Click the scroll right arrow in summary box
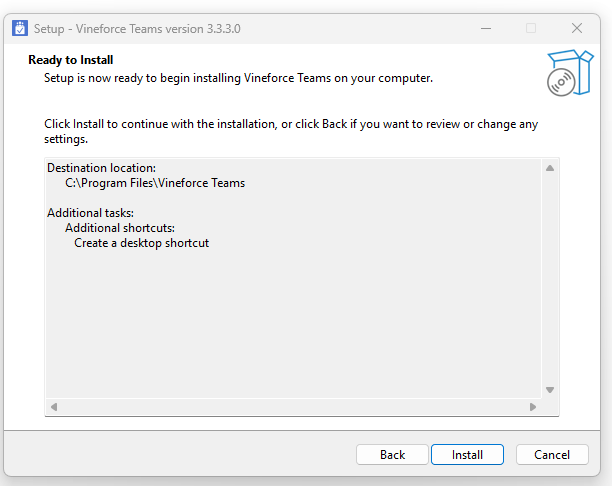 tap(533, 407)
